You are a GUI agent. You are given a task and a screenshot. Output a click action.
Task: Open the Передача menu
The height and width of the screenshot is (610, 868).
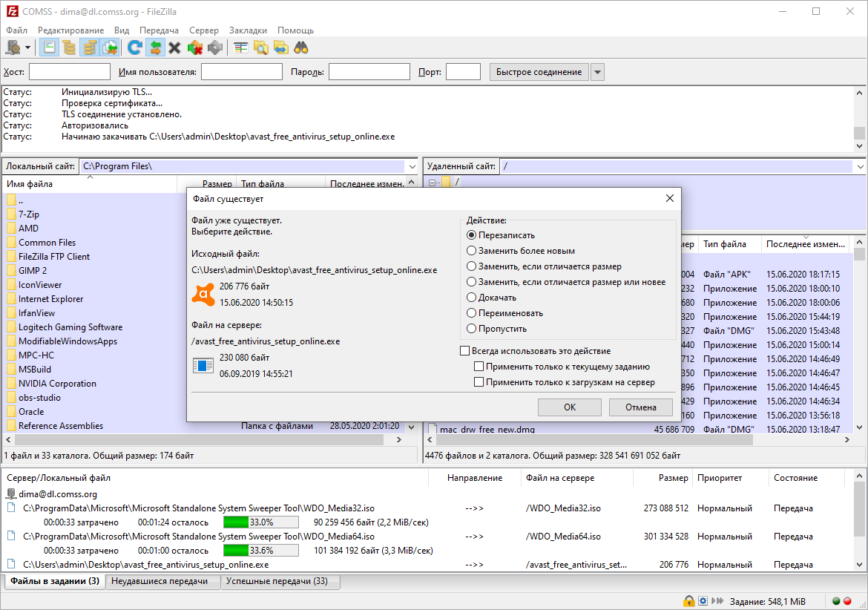pyautogui.click(x=160, y=30)
